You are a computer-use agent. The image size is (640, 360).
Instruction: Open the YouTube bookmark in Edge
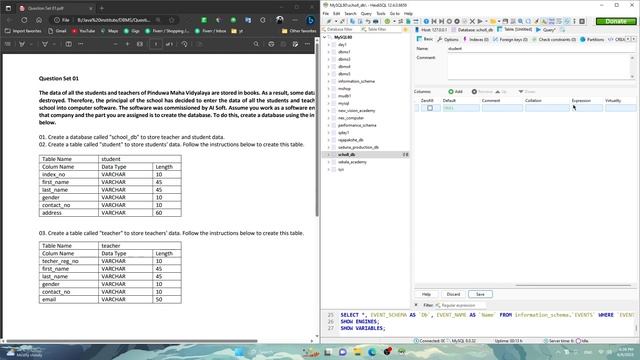point(83,31)
